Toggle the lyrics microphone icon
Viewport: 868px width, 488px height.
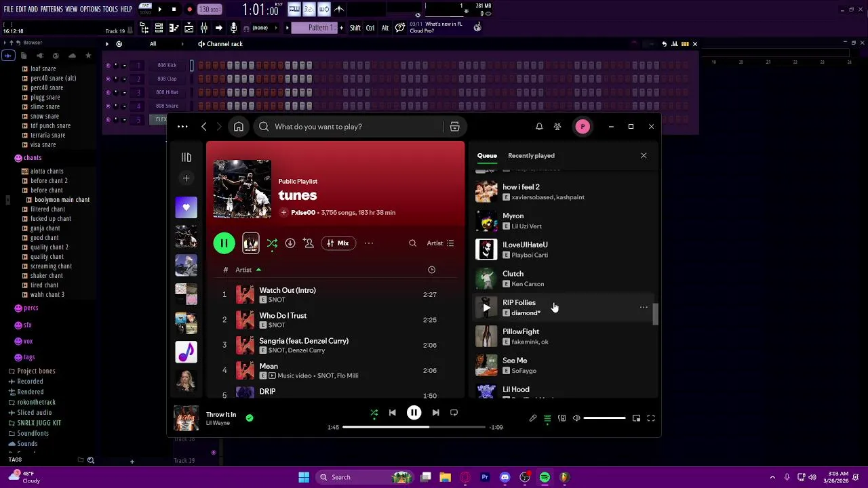coord(533,418)
